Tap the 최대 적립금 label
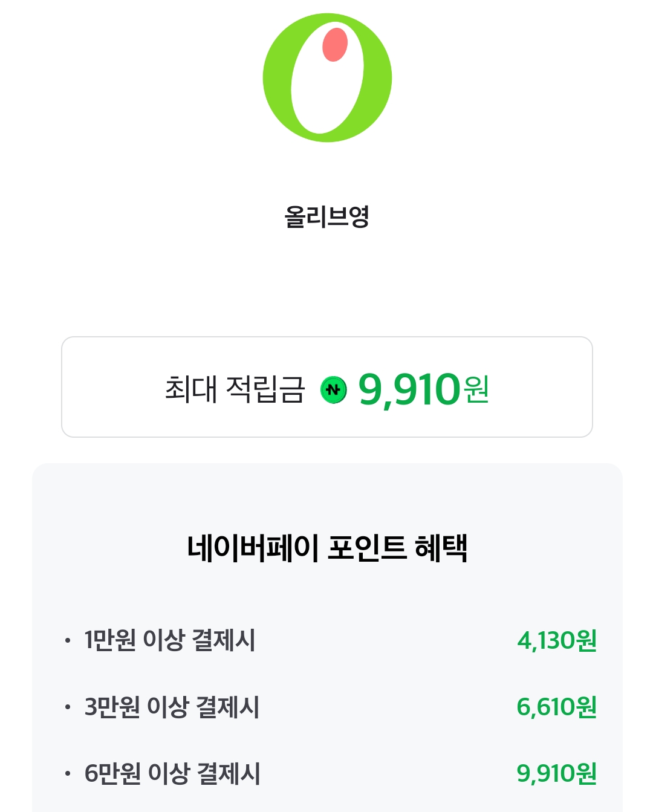653x812 pixels. point(235,389)
